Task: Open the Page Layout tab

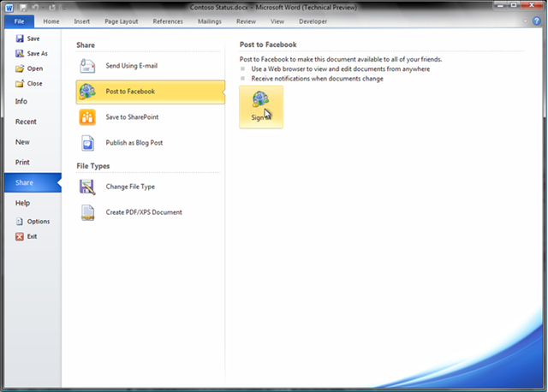Action: click(122, 21)
